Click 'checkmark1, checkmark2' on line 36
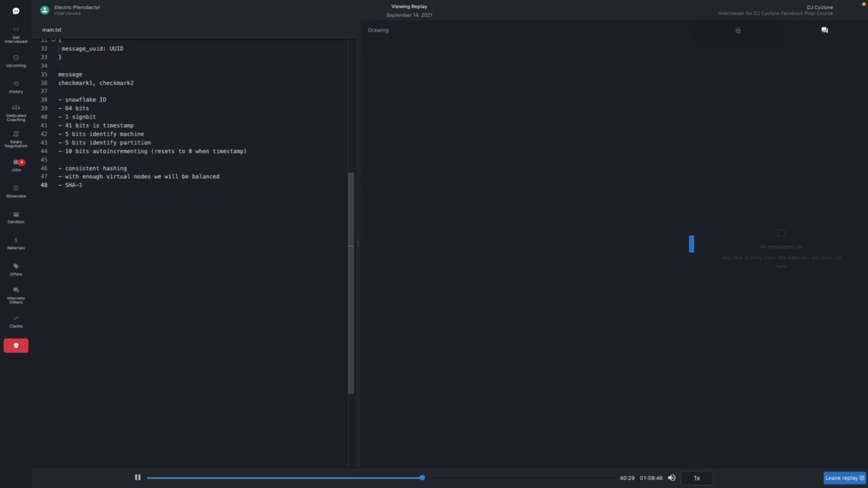This screenshot has width=868, height=488. pyautogui.click(x=96, y=83)
